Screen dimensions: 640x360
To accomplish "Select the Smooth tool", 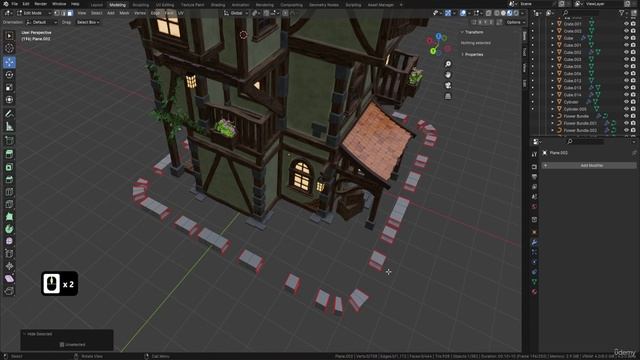I will (9, 241).
